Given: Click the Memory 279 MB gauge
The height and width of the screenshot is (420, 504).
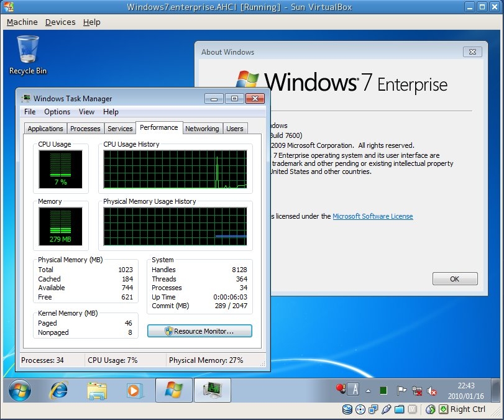Looking at the screenshot, I should (x=60, y=226).
